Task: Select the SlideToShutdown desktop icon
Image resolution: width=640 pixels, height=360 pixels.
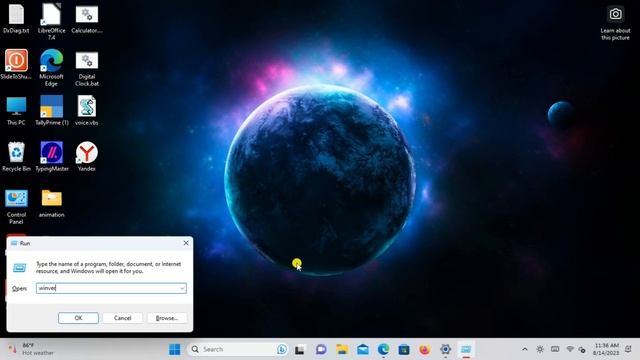Action: 16,64
